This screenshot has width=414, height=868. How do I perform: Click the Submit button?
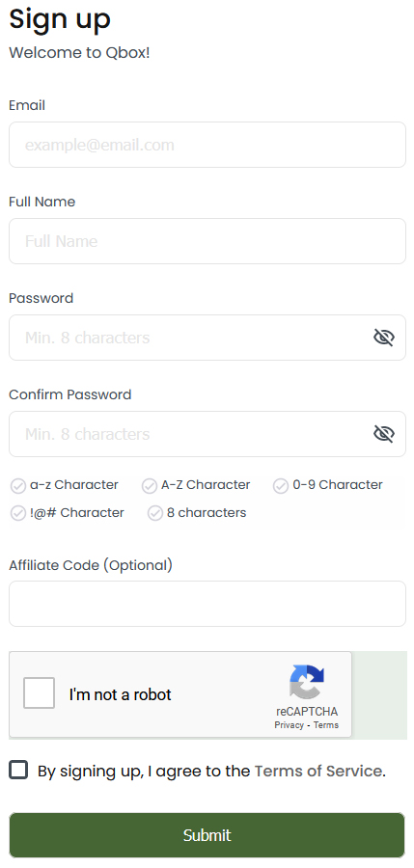[207, 835]
